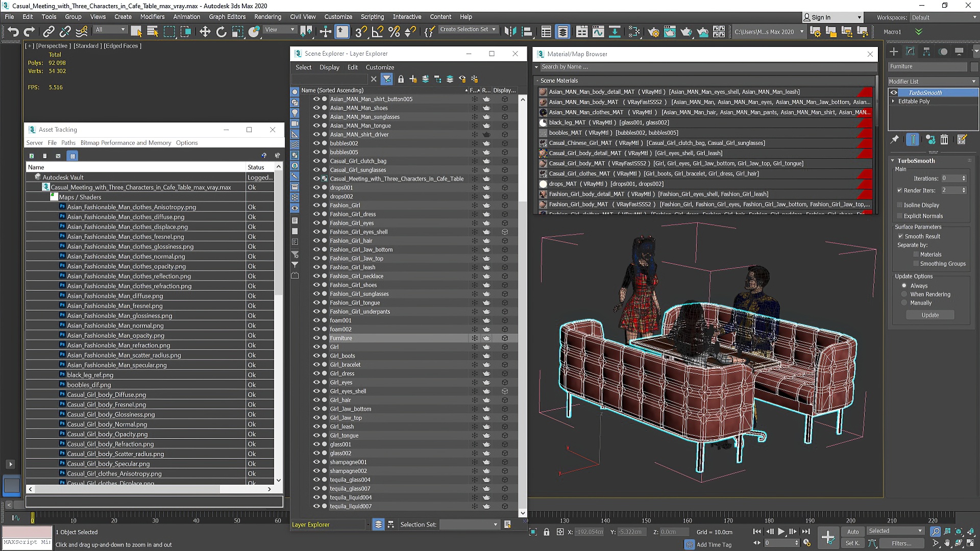The image size is (980, 551).
Task: Uncheck the Smooth Result checkbox
Action: pos(901,236)
